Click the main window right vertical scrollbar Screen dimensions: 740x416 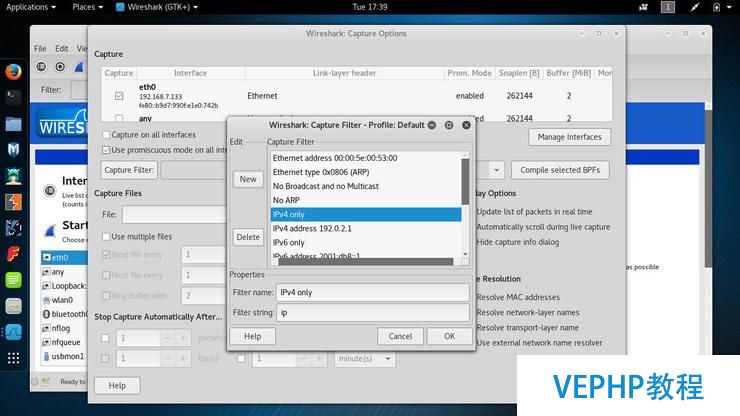point(708,189)
